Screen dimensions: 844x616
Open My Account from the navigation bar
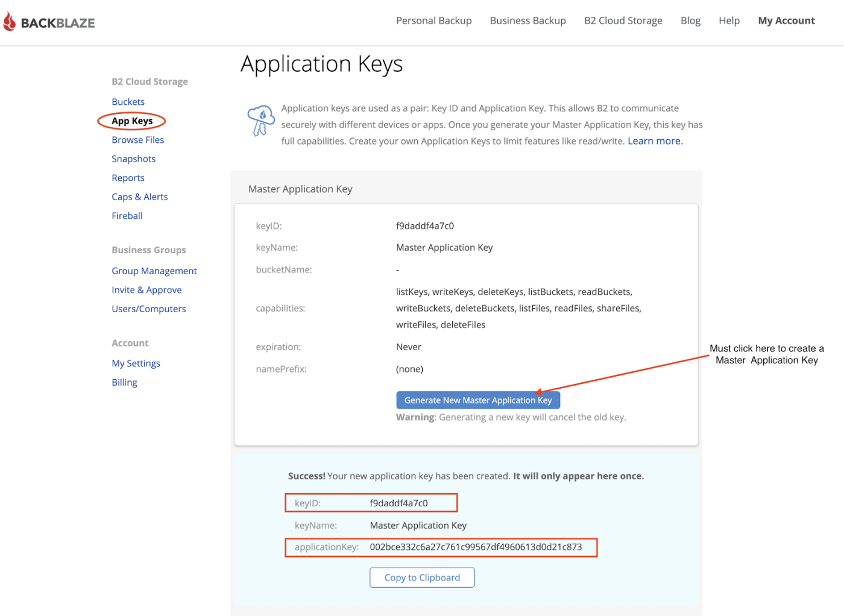(x=786, y=20)
